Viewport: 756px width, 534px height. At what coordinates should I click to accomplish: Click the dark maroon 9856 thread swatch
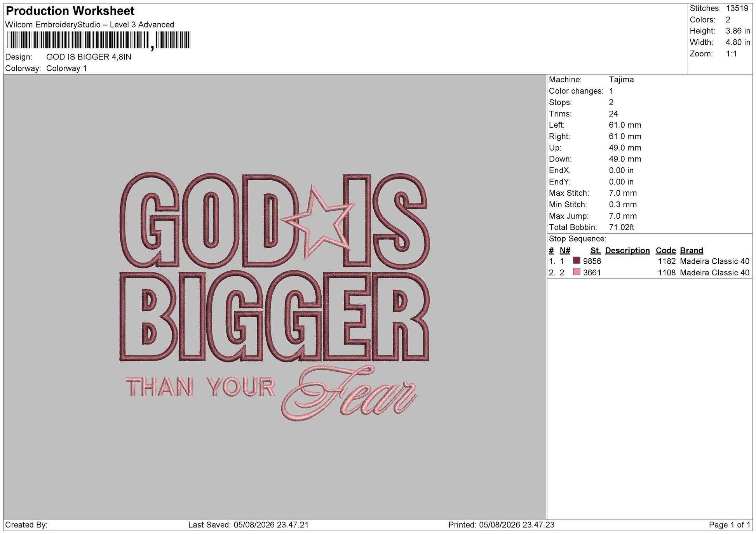(577, 261)
